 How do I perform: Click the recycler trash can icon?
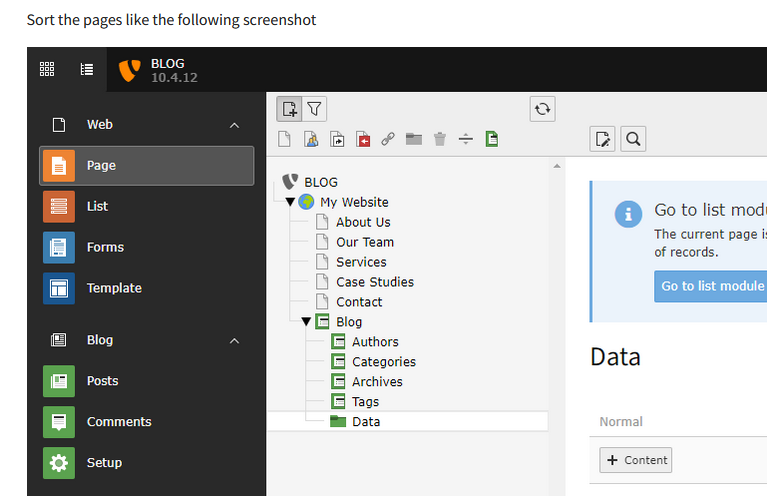pos(440,139)
